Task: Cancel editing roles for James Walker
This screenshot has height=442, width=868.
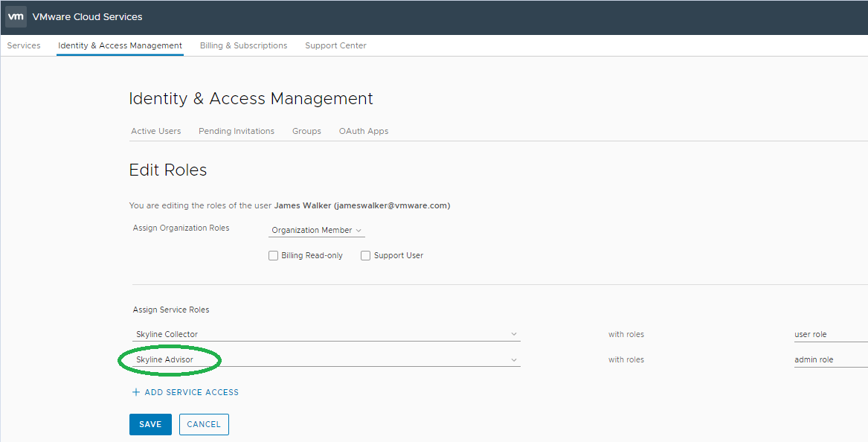Action: 204,424
